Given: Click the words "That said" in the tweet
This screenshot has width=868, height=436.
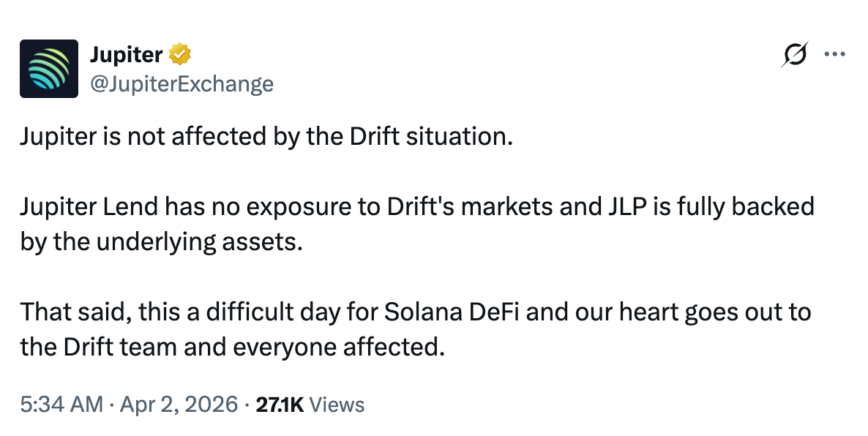Looking at the screenshot, I should click(67, 312).
